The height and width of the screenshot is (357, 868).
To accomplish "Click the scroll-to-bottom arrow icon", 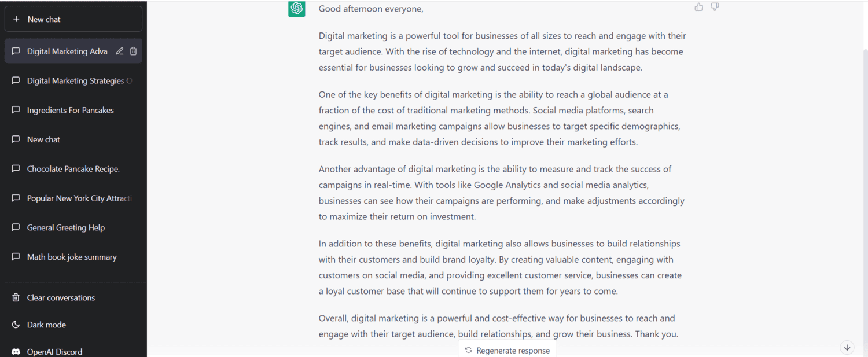I will pyautogui.click(x=847, y=347).
